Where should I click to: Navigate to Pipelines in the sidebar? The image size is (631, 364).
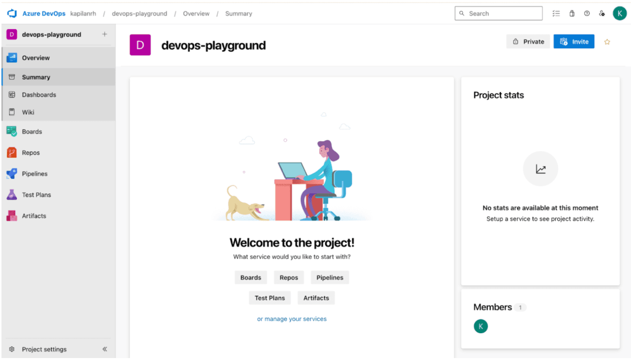point(35,173)
